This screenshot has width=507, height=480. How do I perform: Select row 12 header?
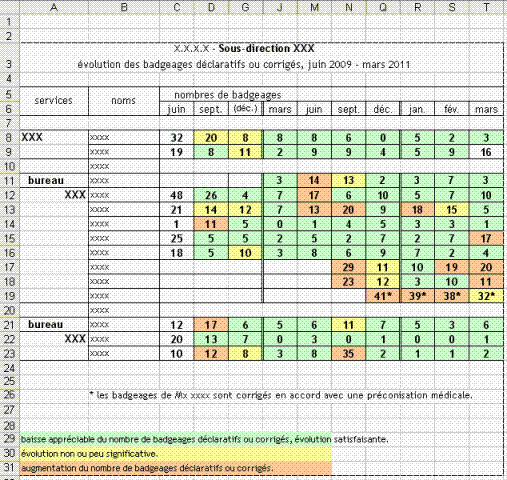click(10, 195)
